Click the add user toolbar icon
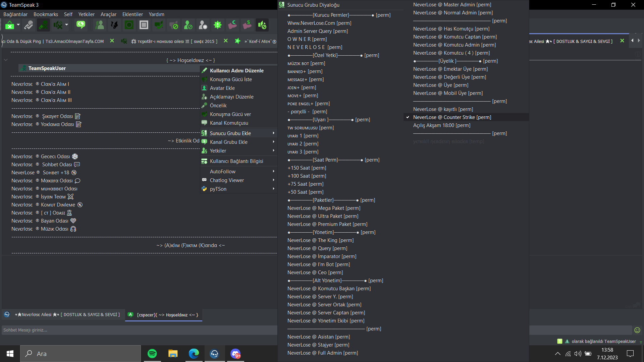The width and height of the screenshot is (644, 362). coord(203,25)
